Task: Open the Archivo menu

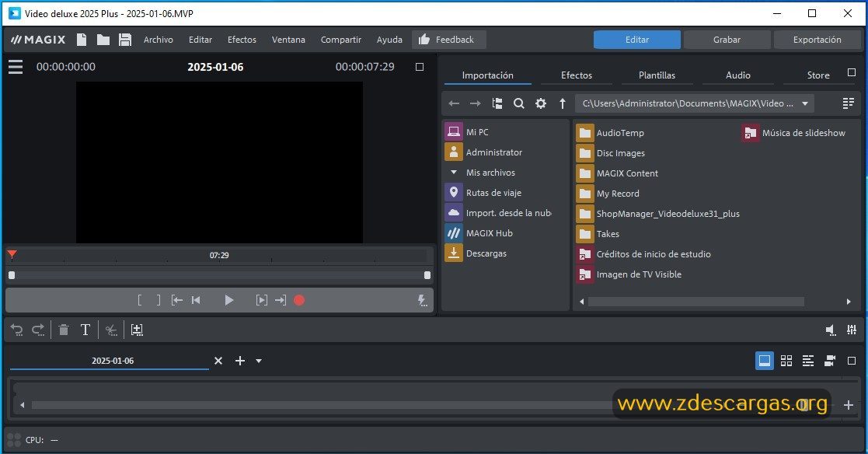Action: [159, 40]
